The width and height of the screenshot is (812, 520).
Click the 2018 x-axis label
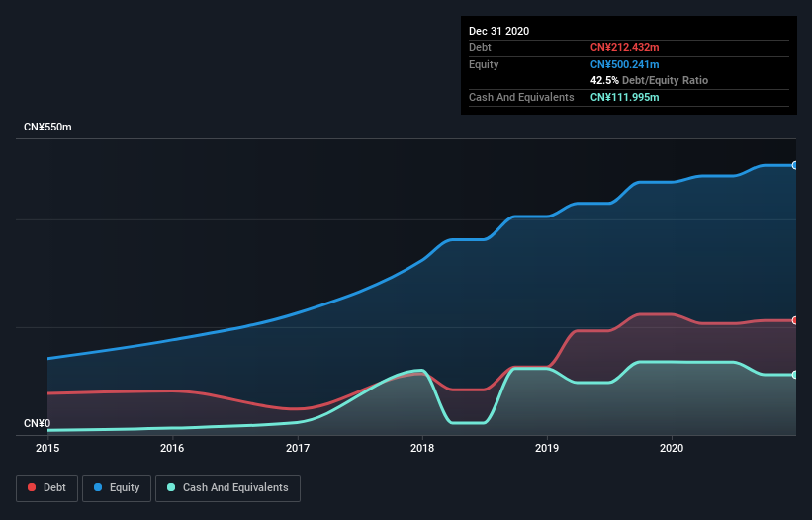[422, 448]
